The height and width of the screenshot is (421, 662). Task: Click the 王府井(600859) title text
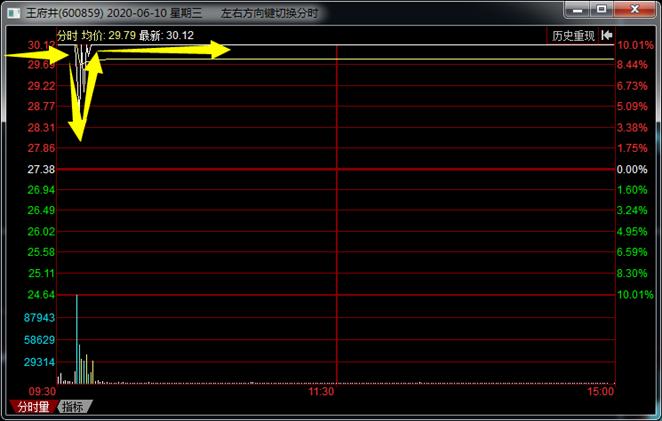coord(61,11)
